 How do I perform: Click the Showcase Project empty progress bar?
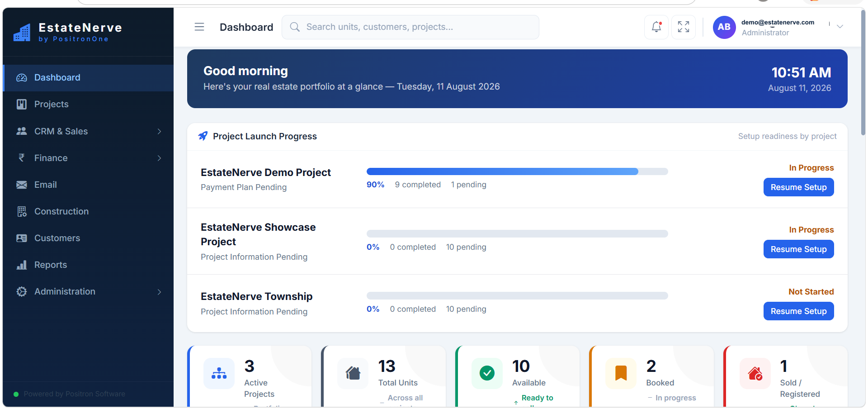pos(517,233)
